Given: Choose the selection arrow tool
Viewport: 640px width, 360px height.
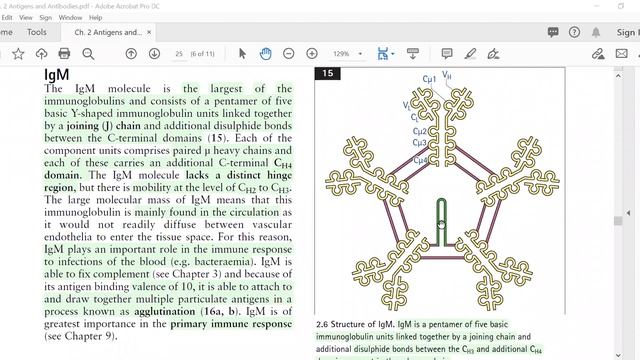Looking at the screenshot, I should tap(242, 53).
